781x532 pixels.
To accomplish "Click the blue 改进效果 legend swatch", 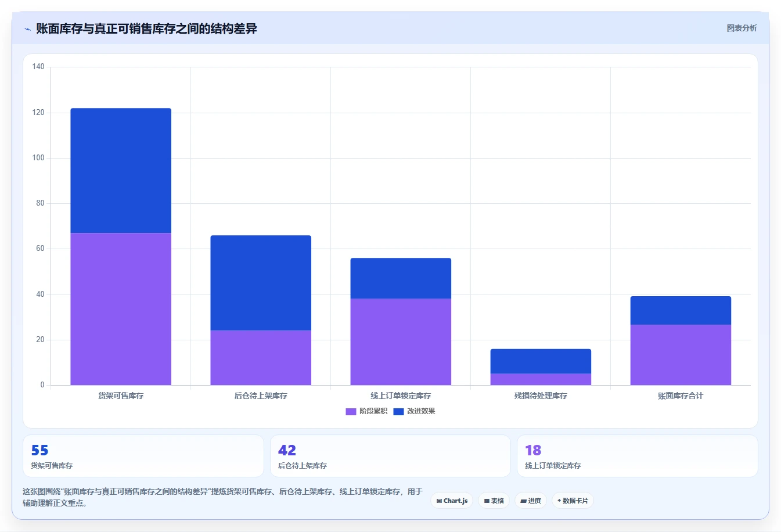I will (x=398, y=411).
